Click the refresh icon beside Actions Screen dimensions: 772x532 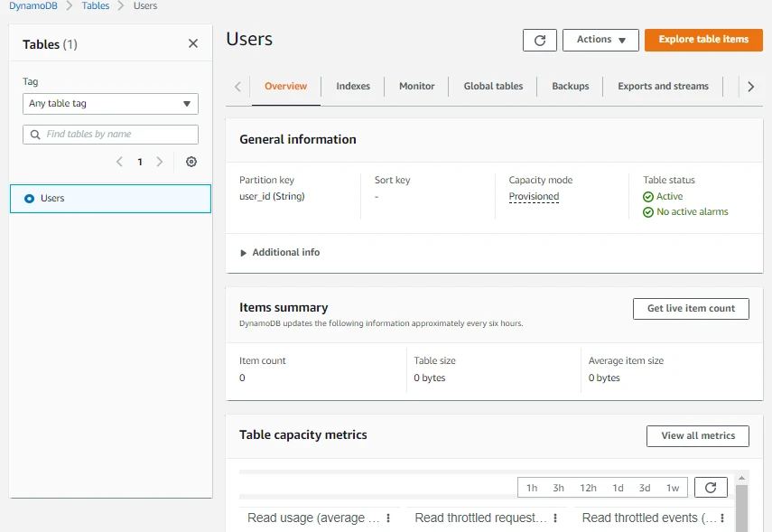point(539,40)
